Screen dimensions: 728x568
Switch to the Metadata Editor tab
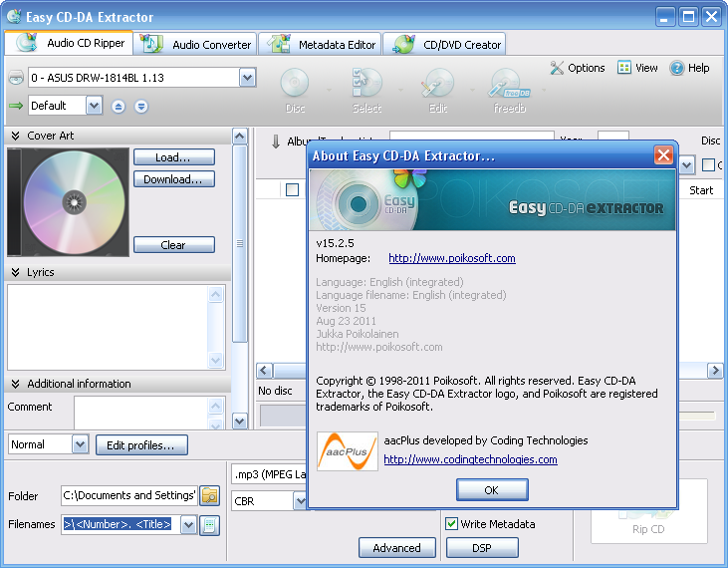[x=320, y=45]
